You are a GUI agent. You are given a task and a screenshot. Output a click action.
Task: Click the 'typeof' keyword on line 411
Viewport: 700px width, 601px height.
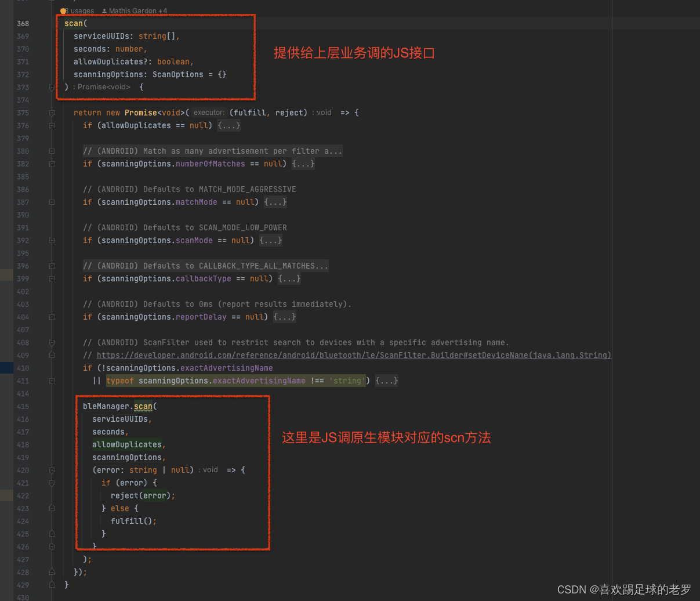[120, 381]
